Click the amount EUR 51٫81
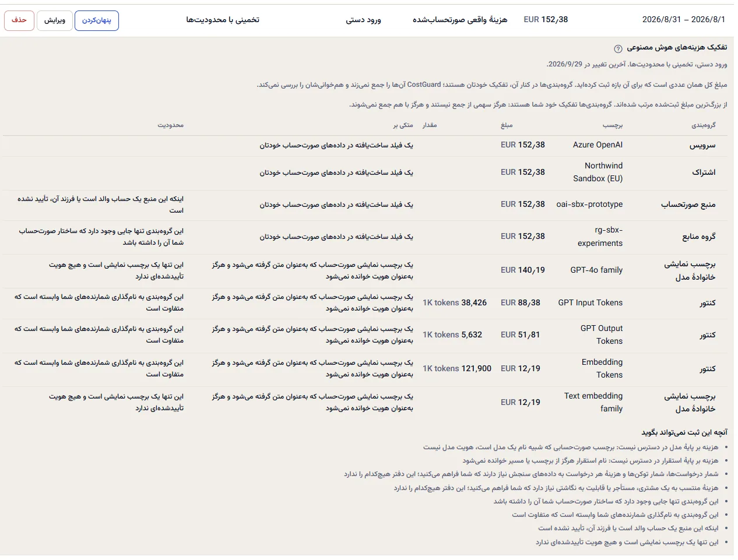The width and height of the screenshot is (738, 560). (x=521, y=335)
